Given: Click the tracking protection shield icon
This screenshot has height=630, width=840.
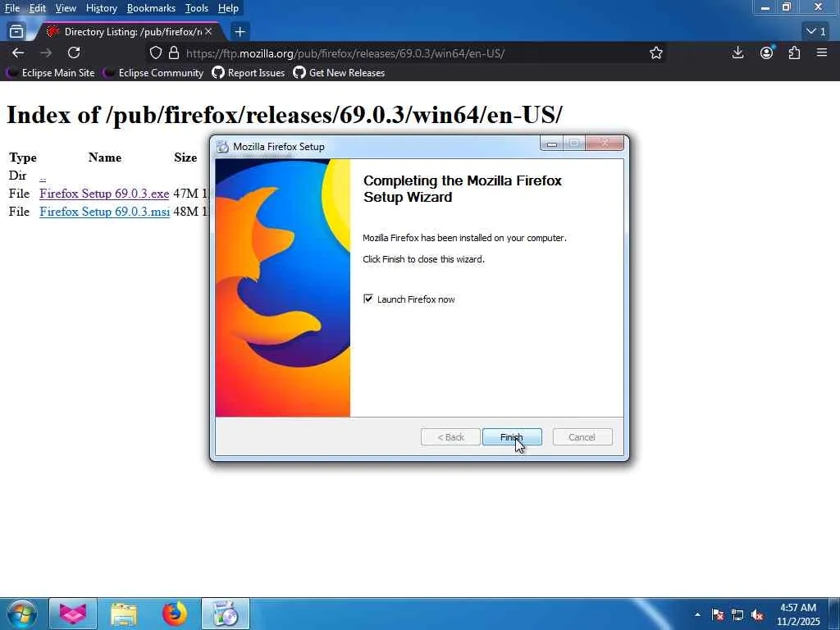Looking at the screenshot, I should click(155, 52).
